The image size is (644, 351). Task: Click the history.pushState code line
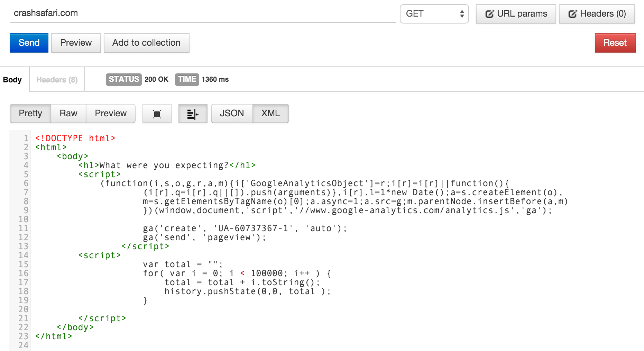248,291
